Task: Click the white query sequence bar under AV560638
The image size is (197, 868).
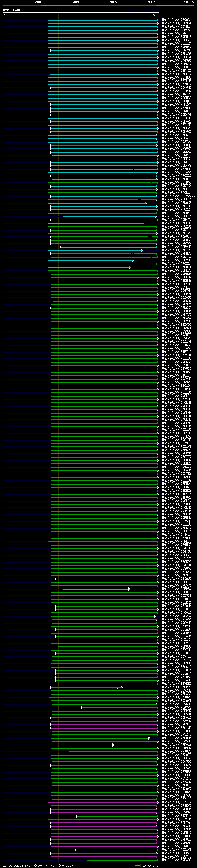Action: 81,13
